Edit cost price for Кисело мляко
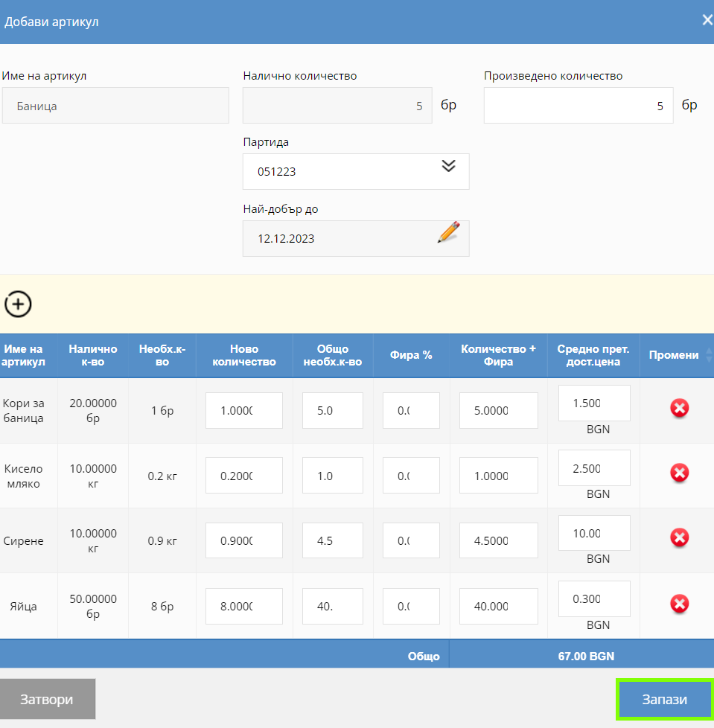Screen dimensions: 714x728 pyautogui.click(x=594, y=468)
